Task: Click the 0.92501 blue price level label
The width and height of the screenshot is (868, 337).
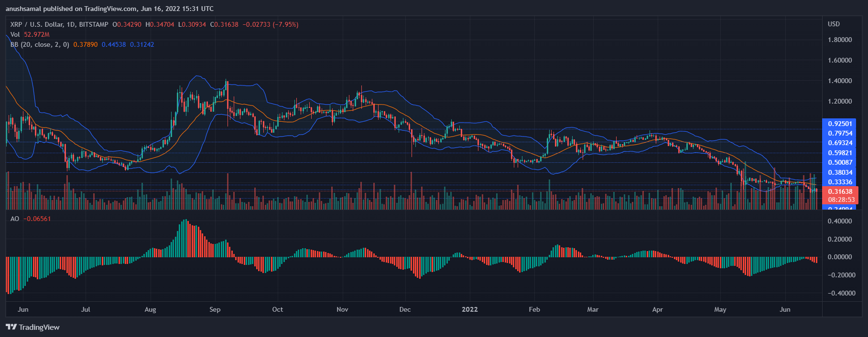Action: 840,124
